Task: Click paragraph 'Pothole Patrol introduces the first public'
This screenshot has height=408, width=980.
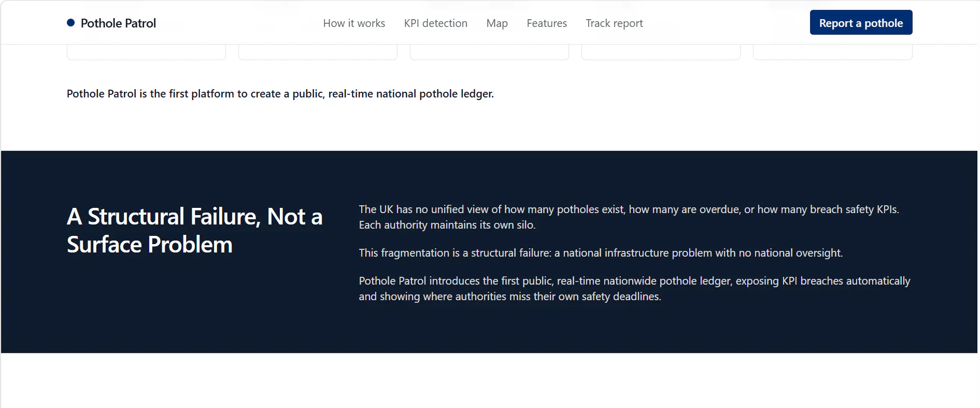Action: point(634,288)
